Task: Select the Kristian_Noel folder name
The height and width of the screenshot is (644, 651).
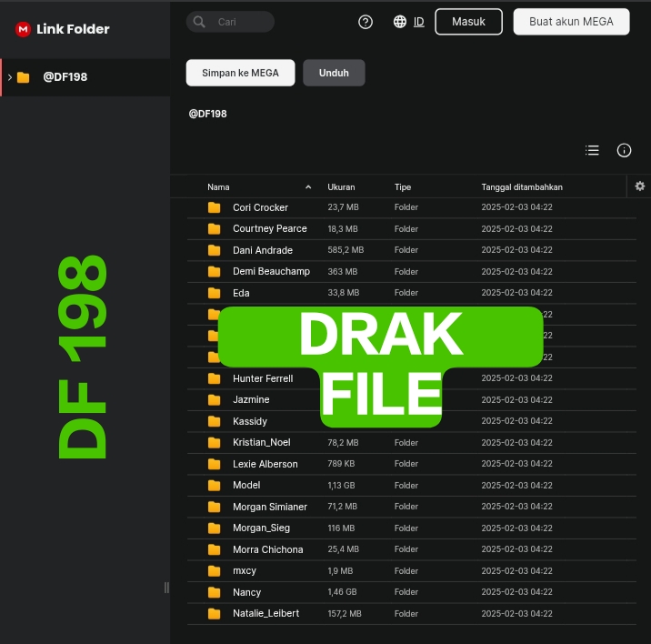Action: (262, 442)
